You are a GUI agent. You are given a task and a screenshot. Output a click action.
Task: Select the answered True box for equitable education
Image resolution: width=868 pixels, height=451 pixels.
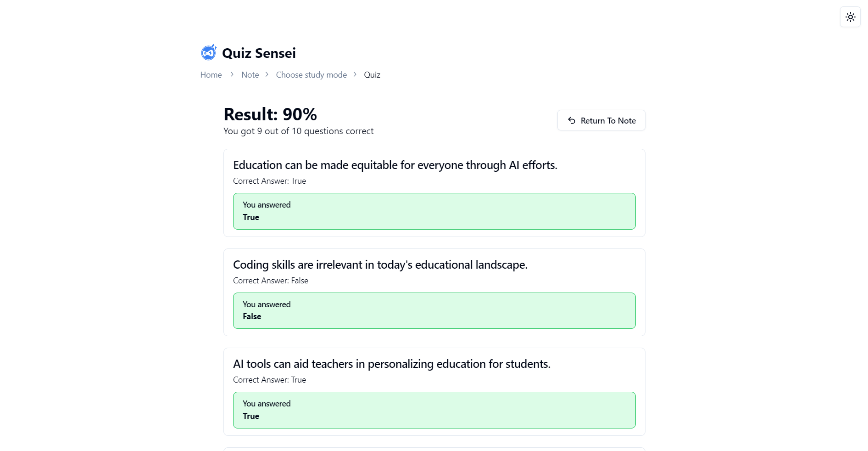(x=434, y=211)
